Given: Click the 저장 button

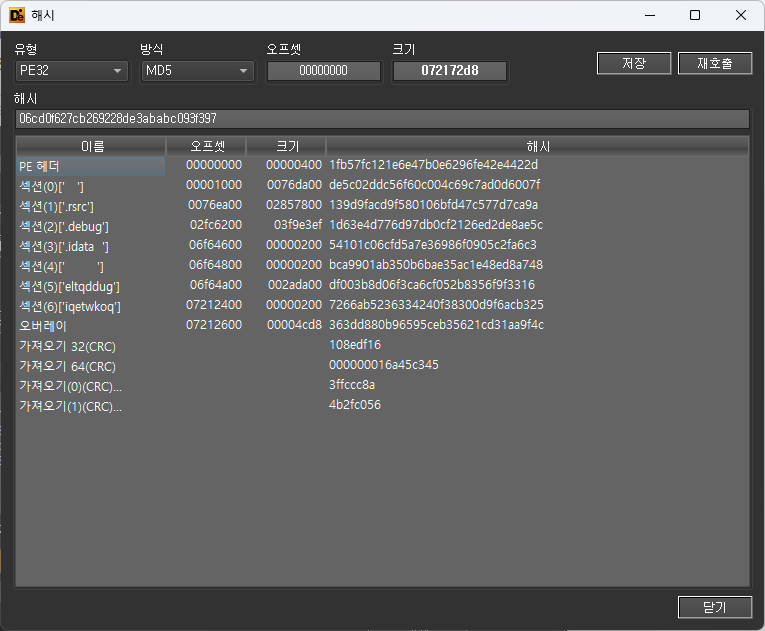Looking at the screenshot, I should point(634,63).
